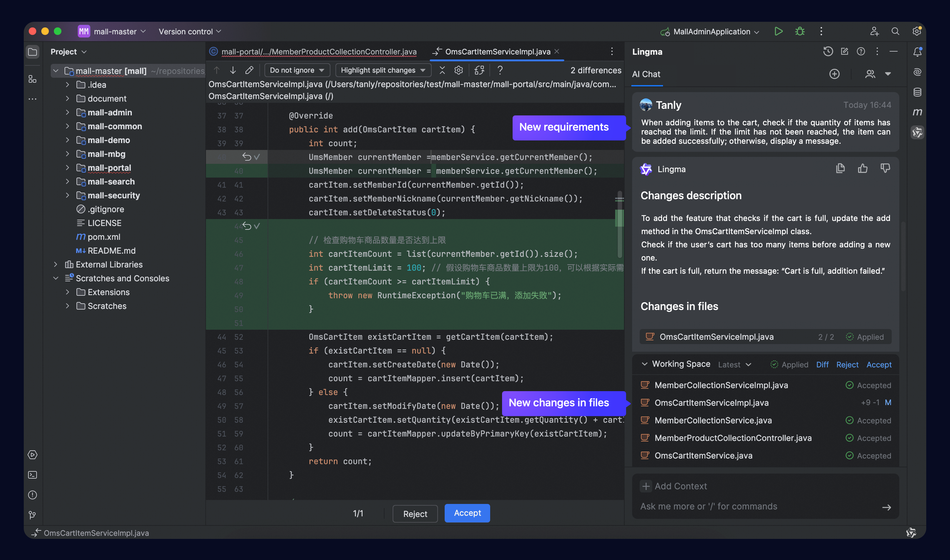Collapse the Working Space section

(x=645, y=364)
